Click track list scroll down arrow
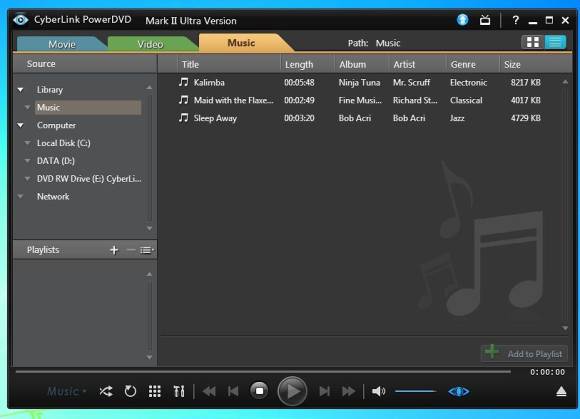Image resolution: width=580 pixels, height=419 pixels. (x=565, y=328)
